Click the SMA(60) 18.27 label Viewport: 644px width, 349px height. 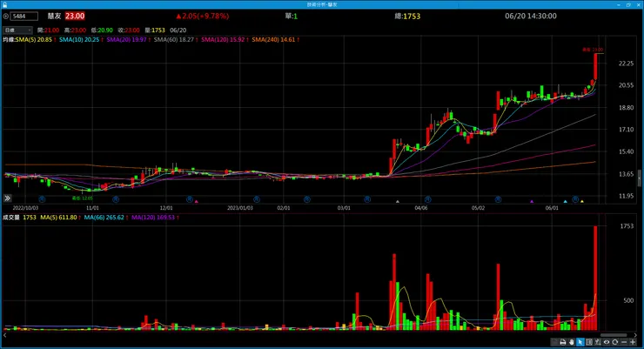pos(174,40)
